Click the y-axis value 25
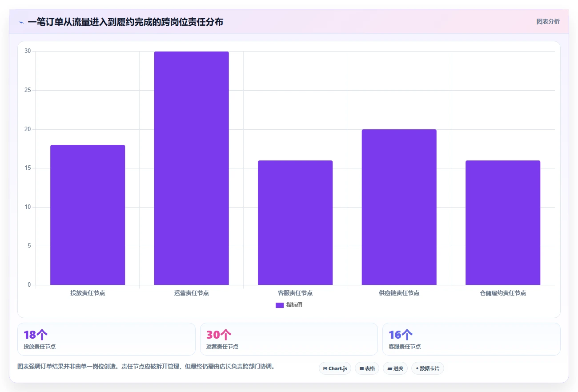Screen dimensions: 578x392 (28, 90)
